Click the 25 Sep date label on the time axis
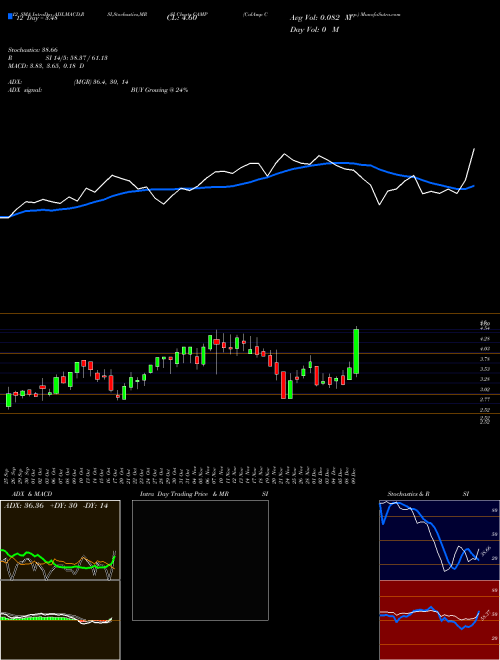Viewport: 500px width, 660px height. tap(8, 476)
